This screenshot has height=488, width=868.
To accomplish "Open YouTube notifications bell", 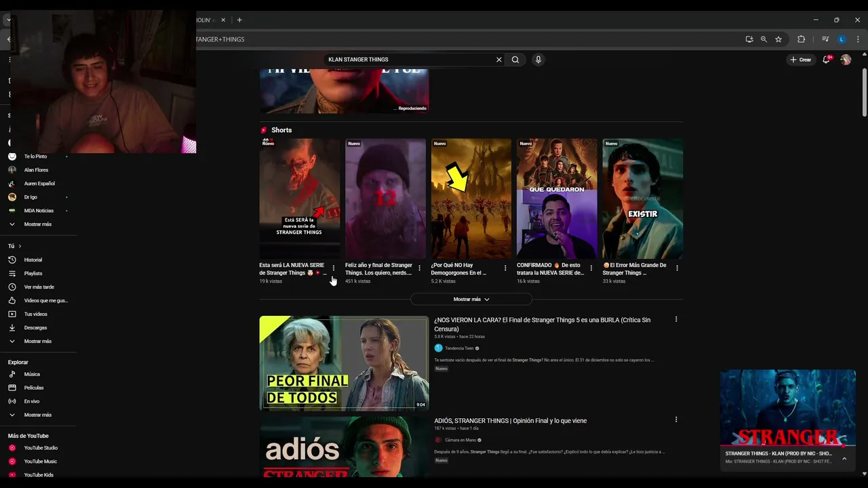I will click(826, 60).
